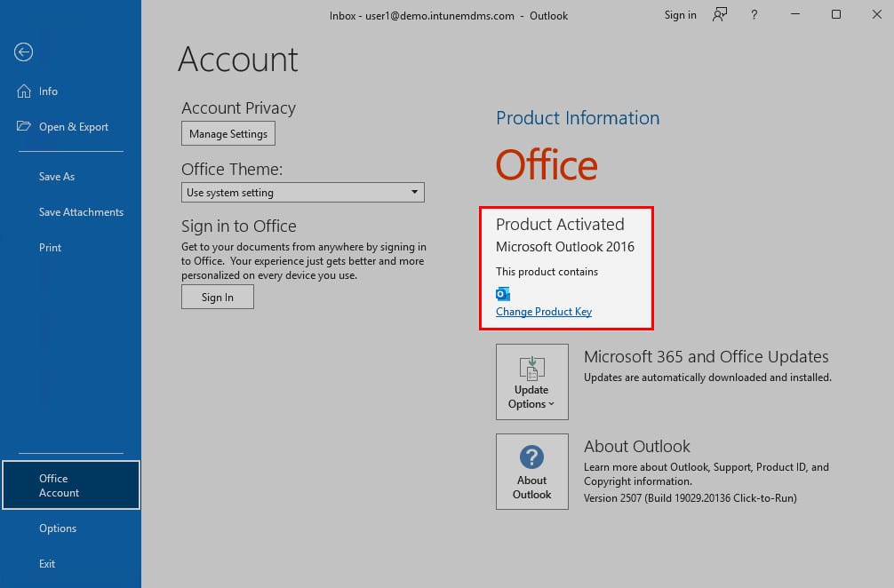
Task: Click the Outlook app icon under product contains
Action: pyautogui.click(x=503, y=294)
